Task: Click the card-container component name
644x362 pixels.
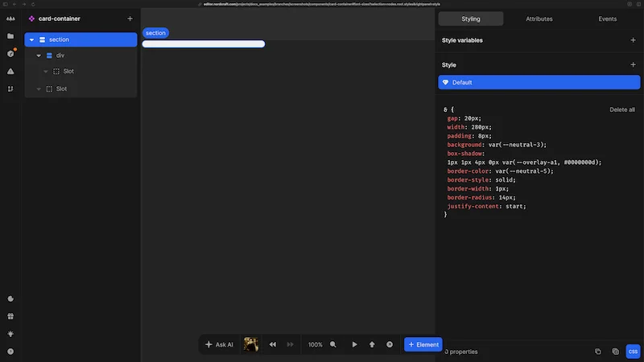Action: click(59, 19)
